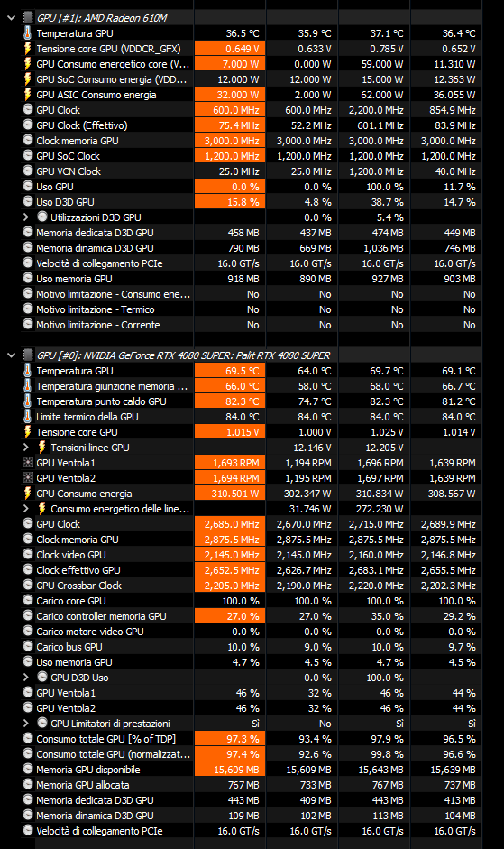
Task: Select Velocità di collegamento PCIe row under AMD
Action: click(x=252, y=263)
